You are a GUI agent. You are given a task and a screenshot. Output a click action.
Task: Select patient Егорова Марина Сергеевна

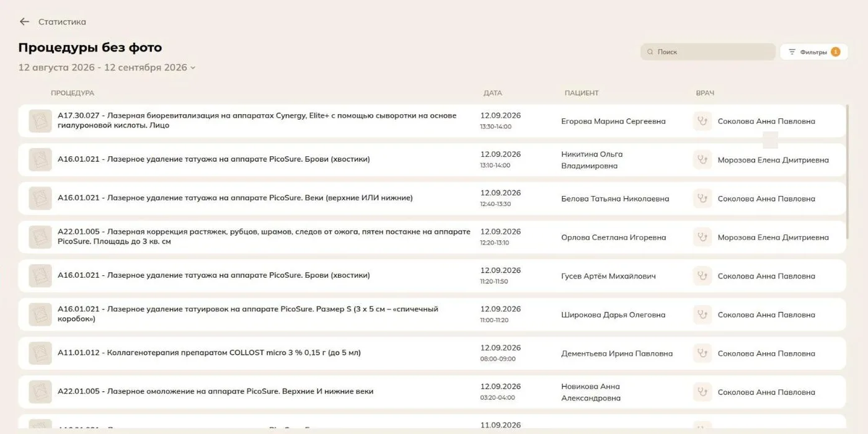point(613,122)
